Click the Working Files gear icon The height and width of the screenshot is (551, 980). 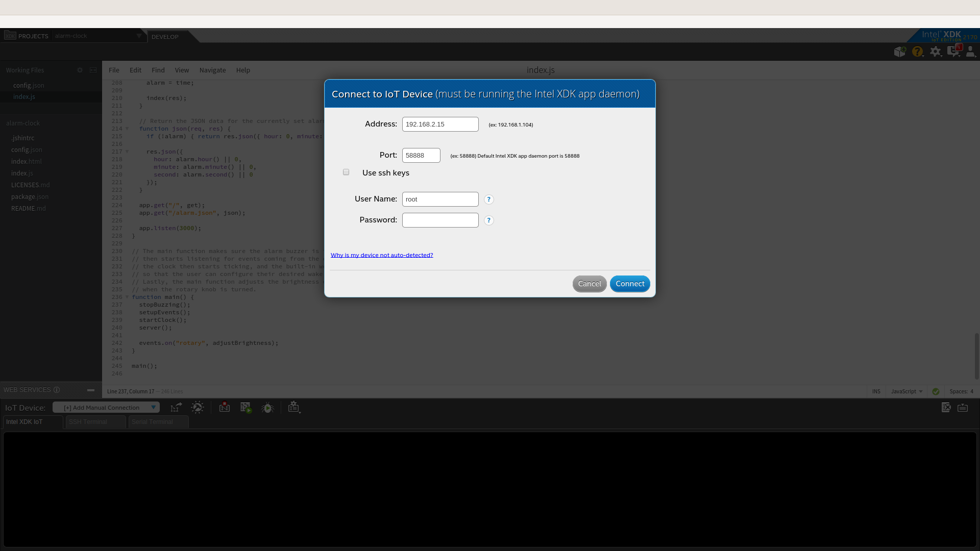point(80,70)
